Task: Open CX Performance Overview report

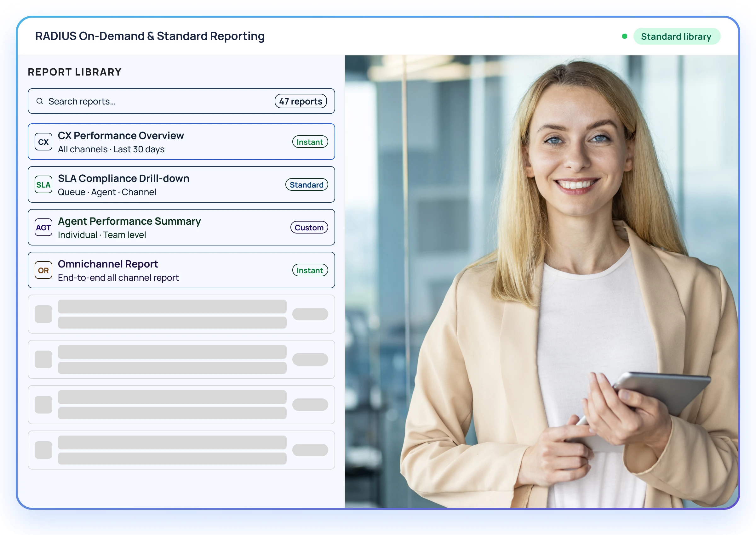Action: coord(121,136)
